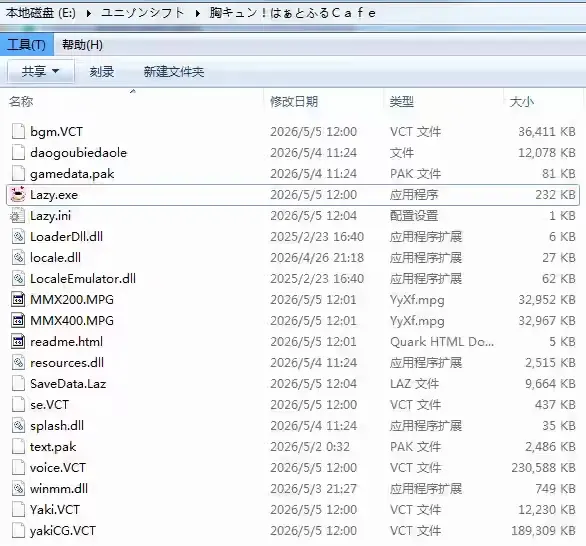The image size is (586, 546).
Task: Click the 新建文件夹 button
Action: tap(174, 71)
